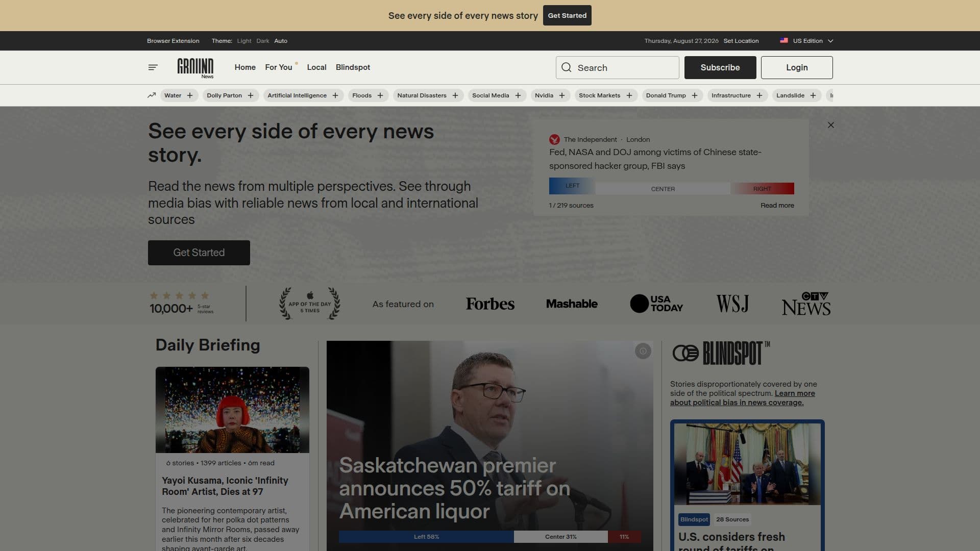Open the Local tab
Image resolution: width=980 pixels, height=551 pixels.
pyautogui.click(x=316, y=67)
